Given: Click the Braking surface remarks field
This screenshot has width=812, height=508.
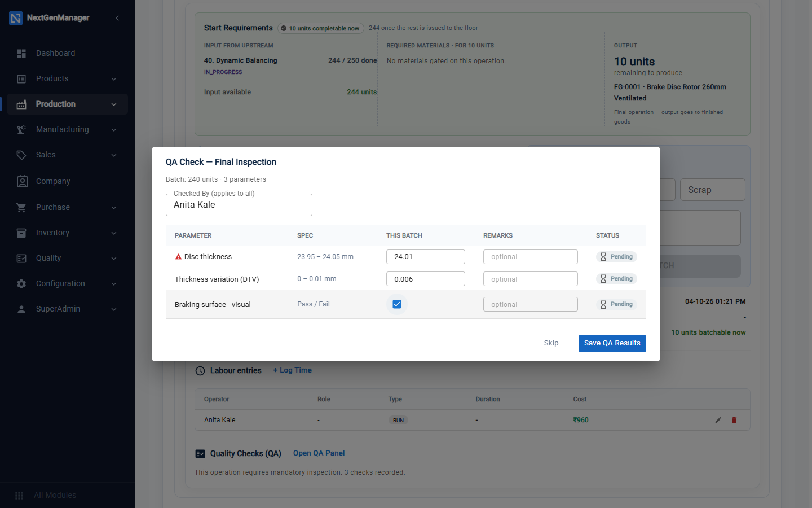Looking at the screenshot, I should [x=531, y=304].
